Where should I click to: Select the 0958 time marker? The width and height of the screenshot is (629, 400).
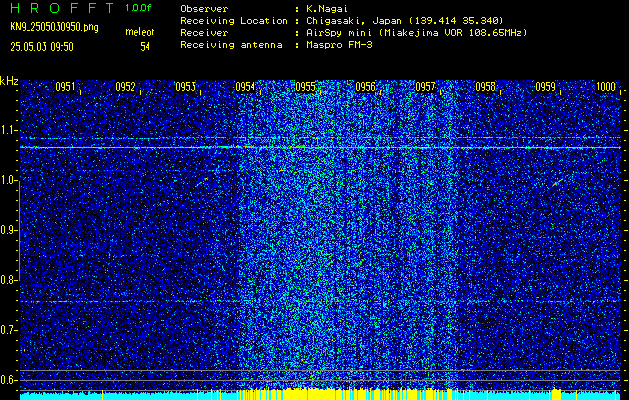click(485, 87)
